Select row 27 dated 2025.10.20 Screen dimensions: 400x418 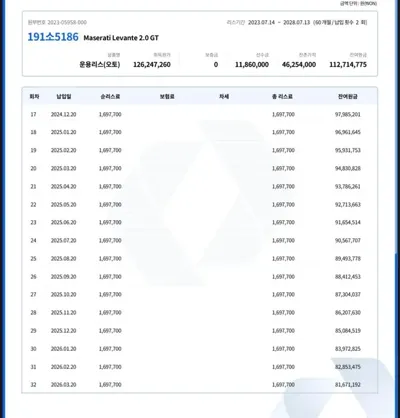pyautogui.click(x=200, y=294)
